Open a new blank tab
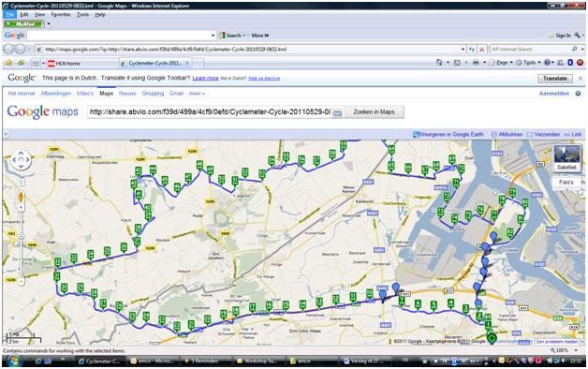The height and width of the screenshot is (369, 588). [198, 63]
